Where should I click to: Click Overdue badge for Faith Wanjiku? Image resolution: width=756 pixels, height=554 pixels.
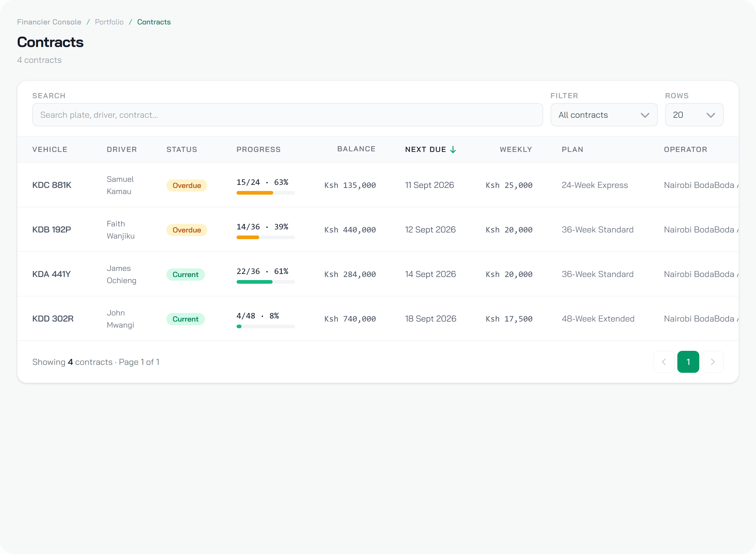pos(187,230)
